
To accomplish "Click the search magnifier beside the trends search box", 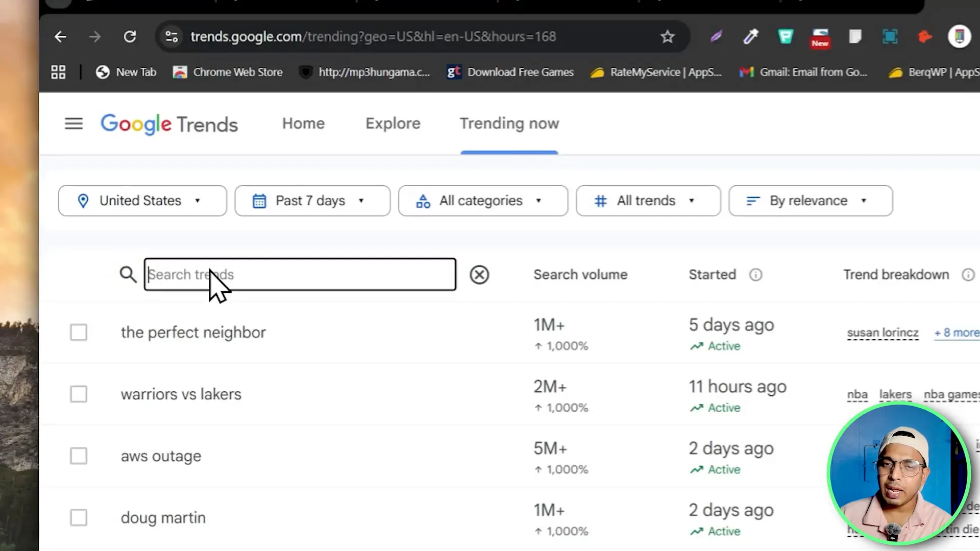I will 128,274.
